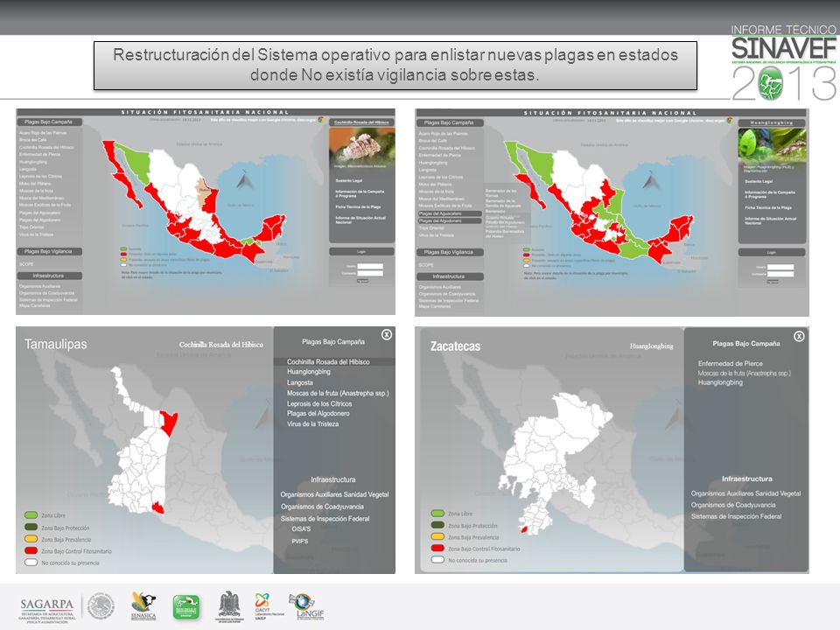Open the Huanglongbing leaf photo
Screen dimensions: 840x630
772,146
